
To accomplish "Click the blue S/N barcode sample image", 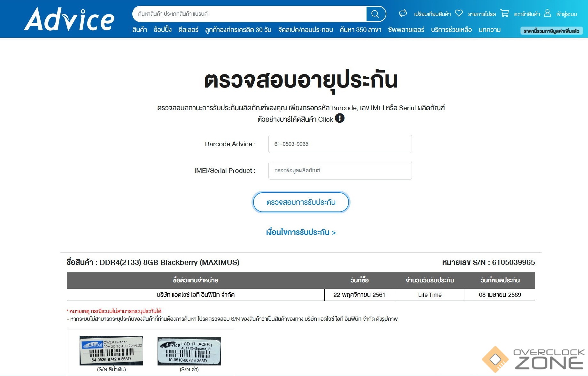I will [111, 350].
